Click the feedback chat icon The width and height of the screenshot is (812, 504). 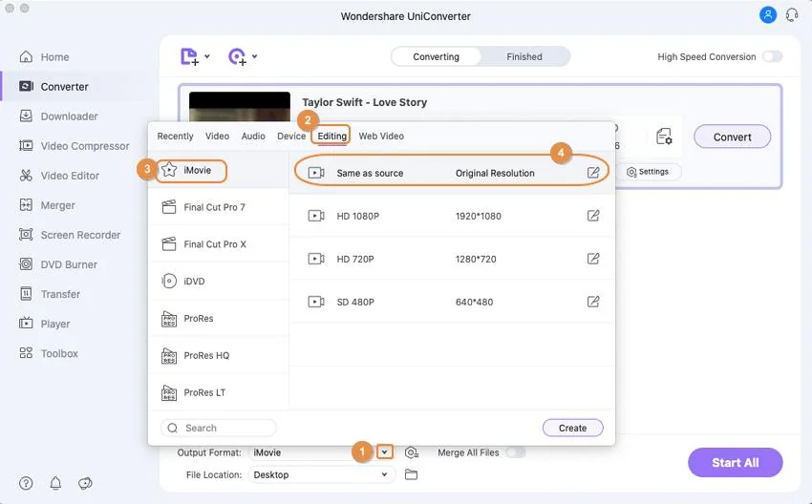tap(85, 483)
